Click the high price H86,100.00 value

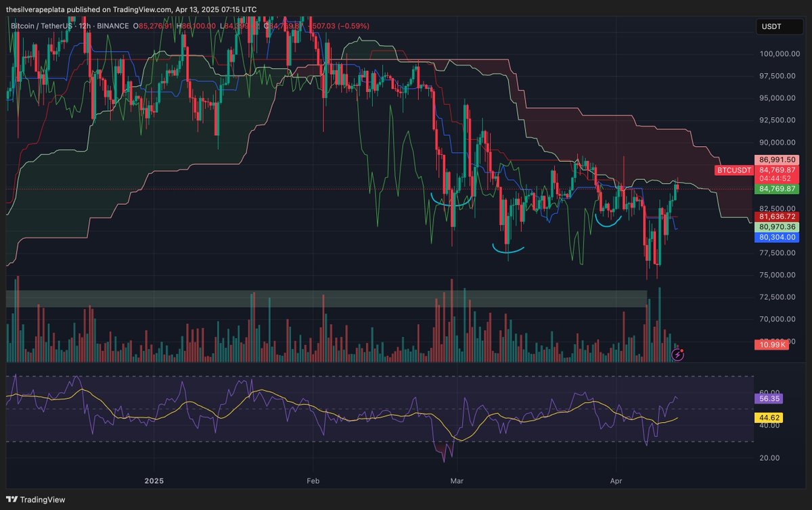click(198, 26)
